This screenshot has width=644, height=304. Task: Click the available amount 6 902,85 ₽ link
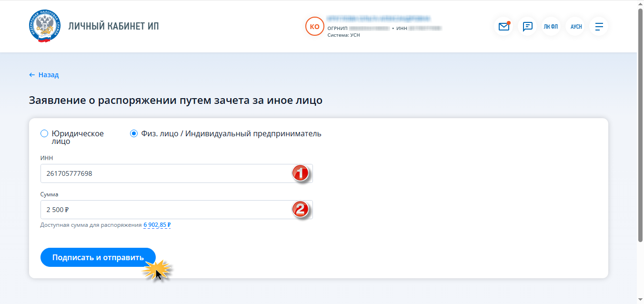[x=157, y=225]
